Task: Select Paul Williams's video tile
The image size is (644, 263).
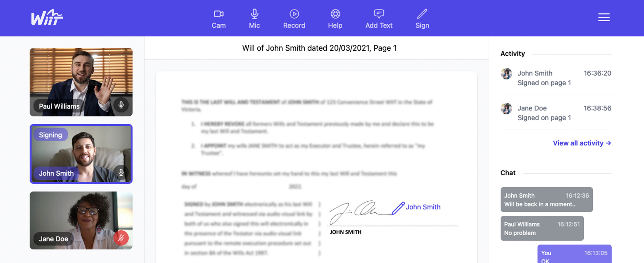Action: coord(81,82)
